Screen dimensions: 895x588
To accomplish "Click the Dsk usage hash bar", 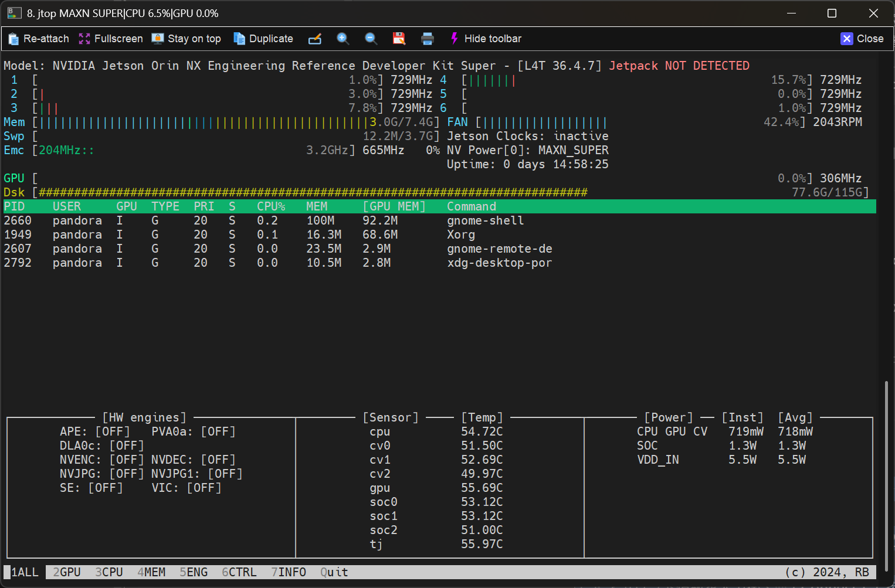I will pos(313,192).
